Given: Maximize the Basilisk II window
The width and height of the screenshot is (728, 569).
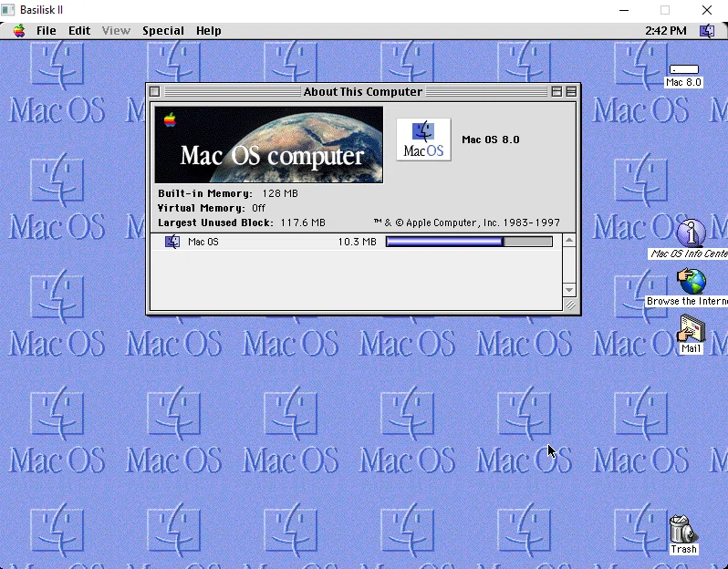Looking at the screenshot, I should pos(665,10).
